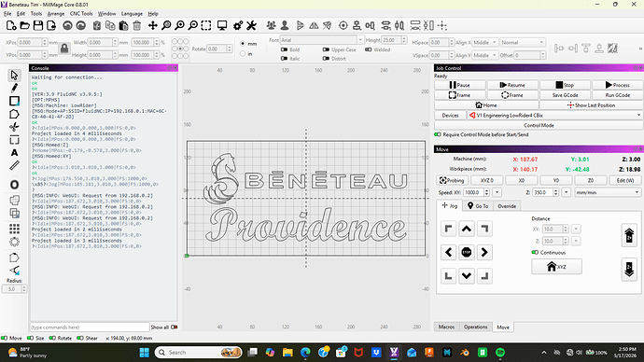Open the Language menu

coord(132,14)
